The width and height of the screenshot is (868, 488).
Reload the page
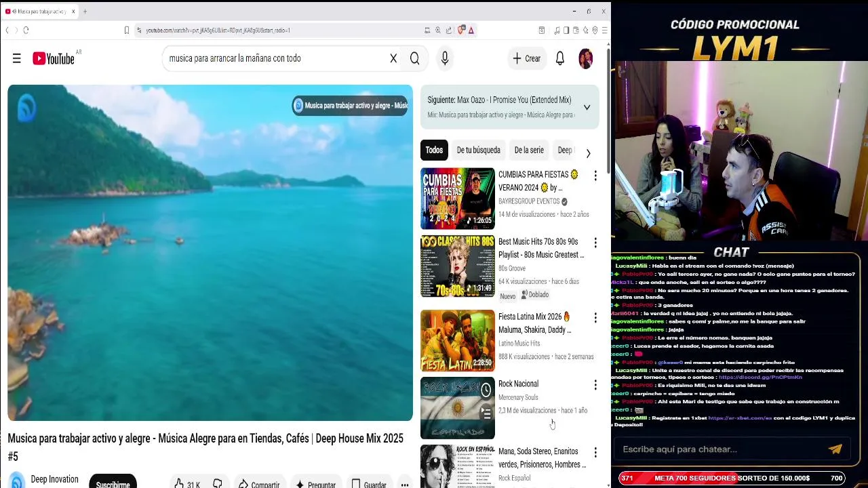26,30
